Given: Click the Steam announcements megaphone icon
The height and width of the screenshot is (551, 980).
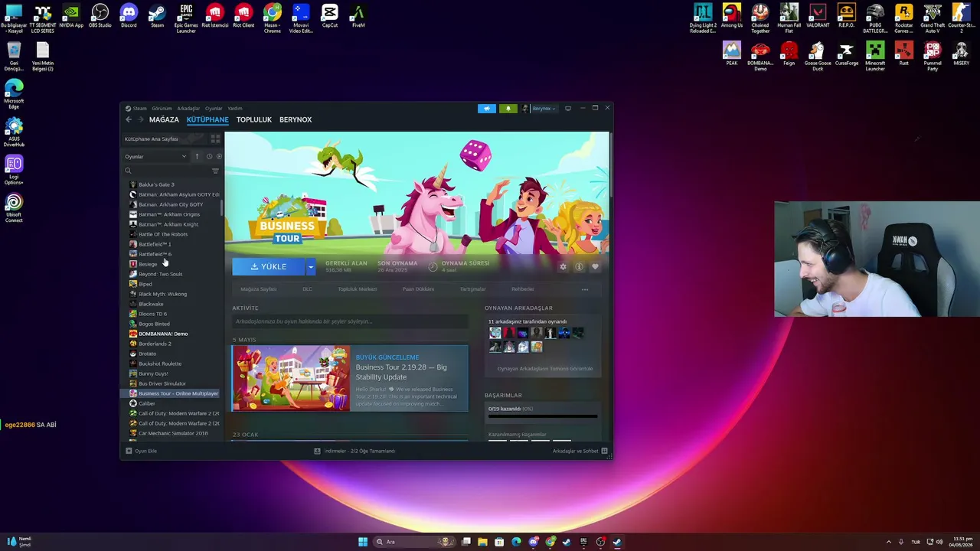Looking at the screenshot, I should tap(487, 109).
